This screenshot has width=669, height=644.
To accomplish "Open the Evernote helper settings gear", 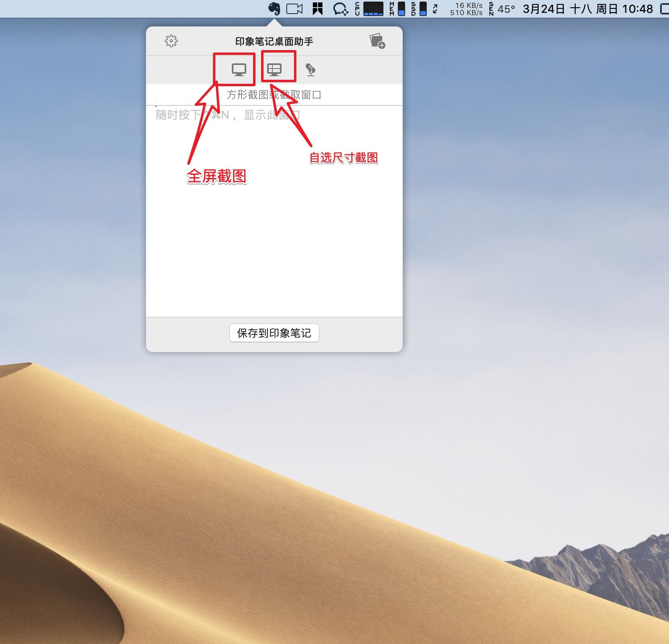I will (x=171, y=41).
